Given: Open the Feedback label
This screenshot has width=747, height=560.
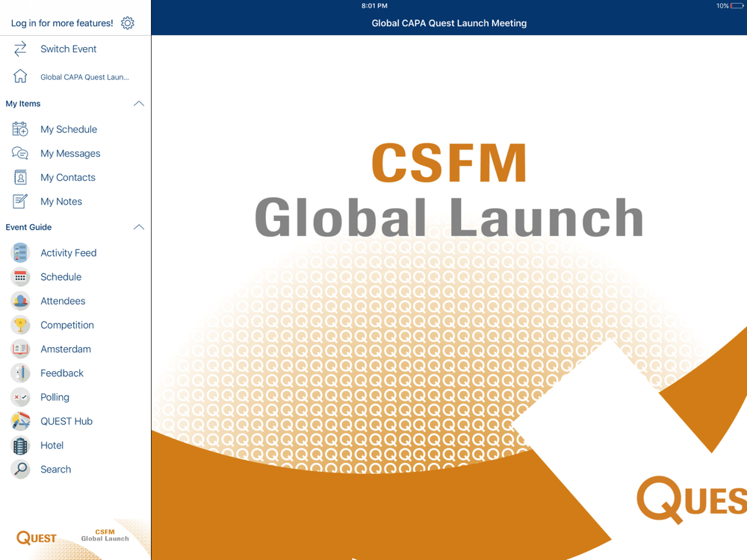Looking at the screenshot, I should point(61,373).
